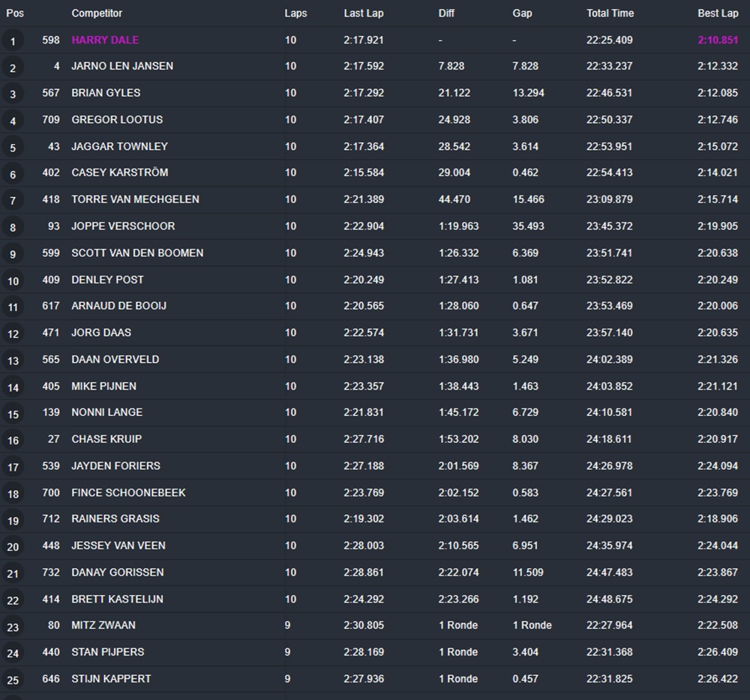Select SCOTT VAN DEN BOOMEN row
750x700 pixels.
click(x=137, y=253)
